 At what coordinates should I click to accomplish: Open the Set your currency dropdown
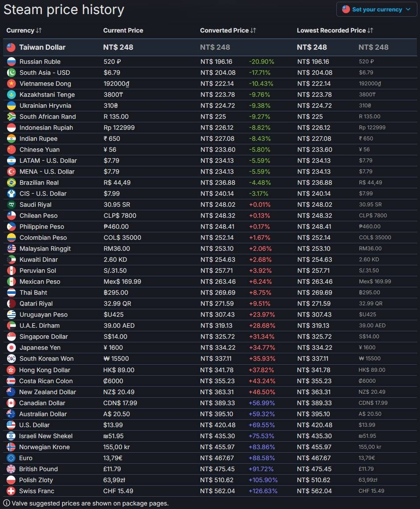click(376, 9)
